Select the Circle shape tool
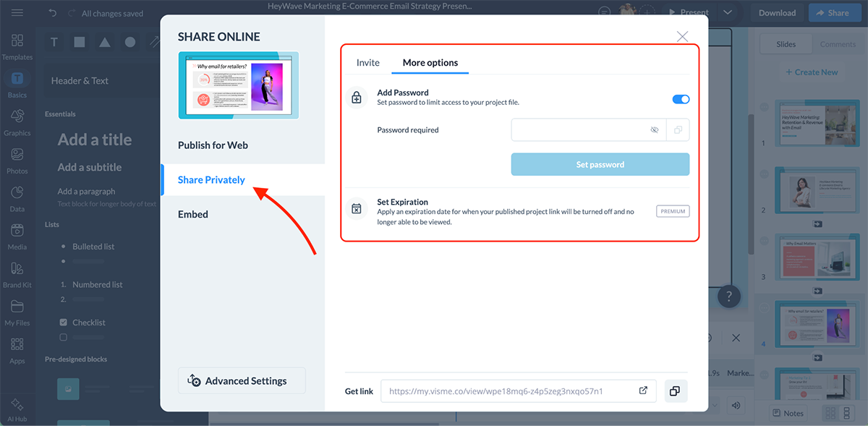 (129, 42)
